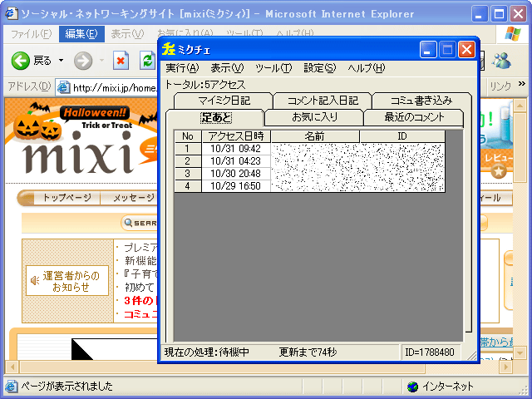Click the トータル:5アクセス label
The width and height of the screenshot is (532, 399).
coord(205,85)
